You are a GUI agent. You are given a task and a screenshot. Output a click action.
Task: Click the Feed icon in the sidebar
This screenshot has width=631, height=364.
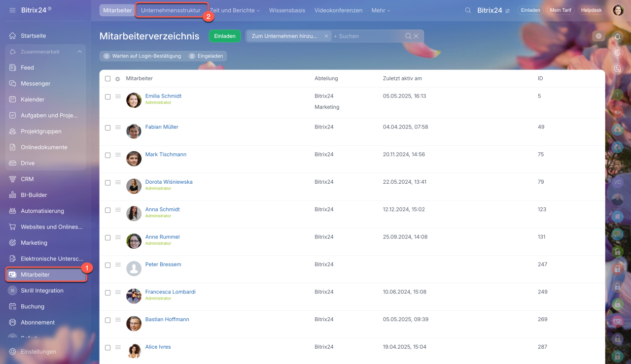point(13,67)
